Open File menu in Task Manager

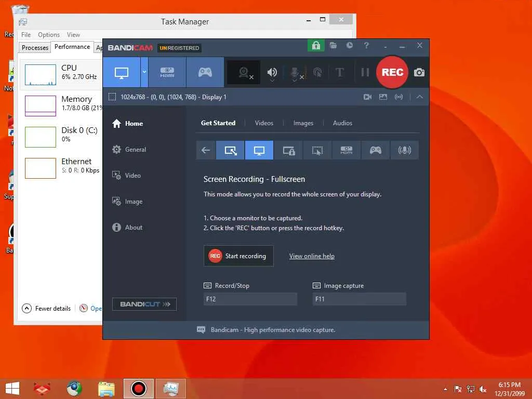[x=26, y=35]
